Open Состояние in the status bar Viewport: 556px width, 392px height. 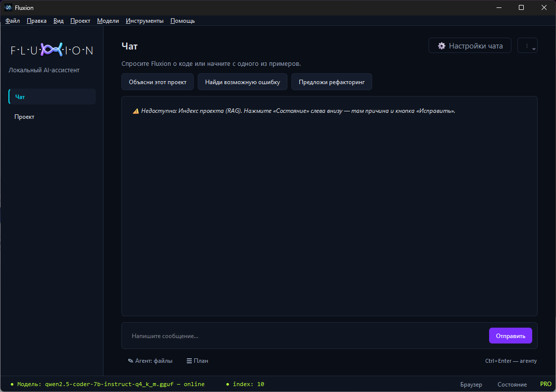tap(512, 384)
